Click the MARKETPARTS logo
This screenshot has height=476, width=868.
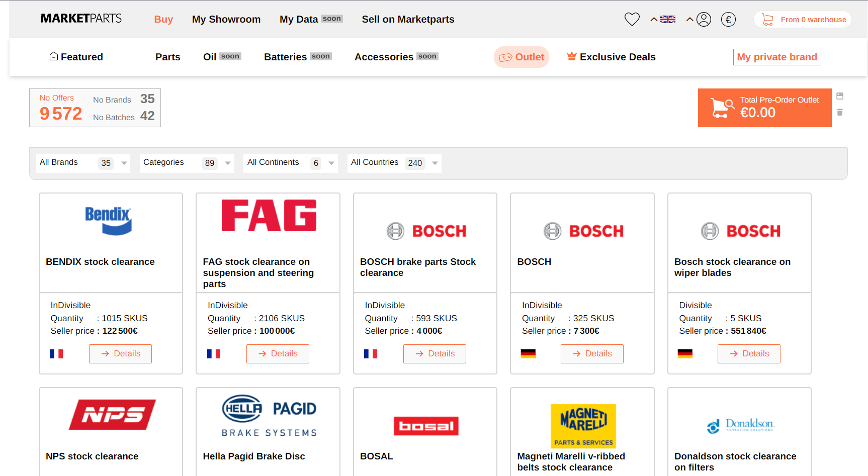(x=81, y=19)
